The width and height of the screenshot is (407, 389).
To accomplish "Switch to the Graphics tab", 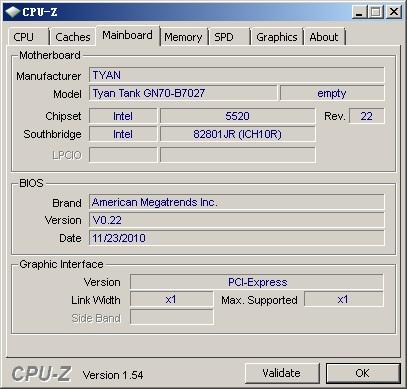I will pos(277,37).
